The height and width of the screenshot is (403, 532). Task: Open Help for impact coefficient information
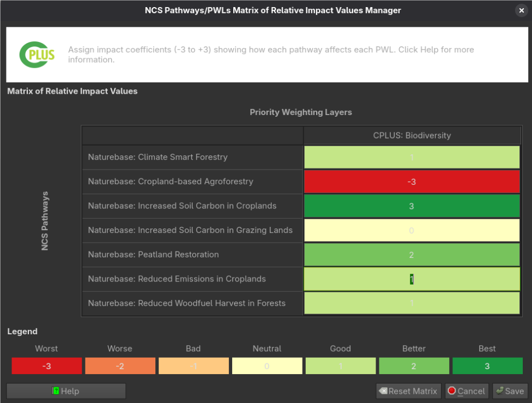pyautogui.click(x=65, y=391)
